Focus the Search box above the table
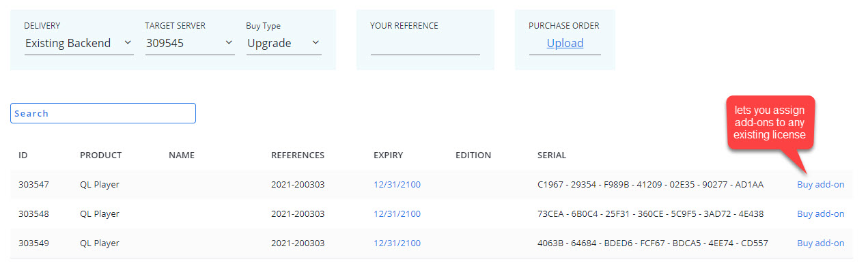Screen dimensions: 868x268 pos(103,113)
